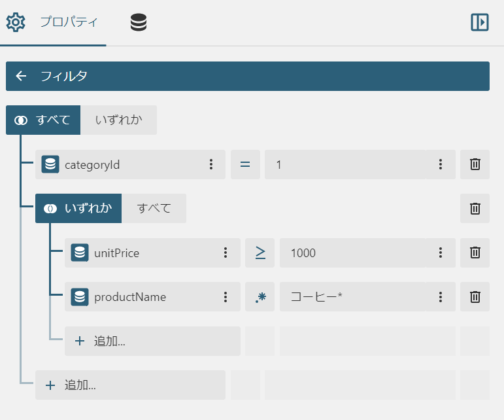Viewport: 504px width, 420px height.
Task: Click the unitPrice database icon
Action: (x=80, y=253)
